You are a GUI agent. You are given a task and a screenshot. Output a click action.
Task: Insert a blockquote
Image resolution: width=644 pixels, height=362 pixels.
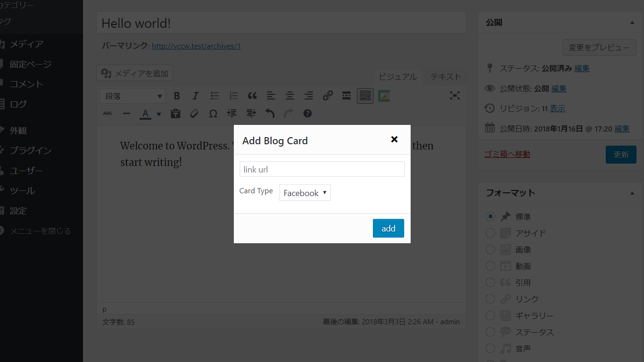click(252, 96)
